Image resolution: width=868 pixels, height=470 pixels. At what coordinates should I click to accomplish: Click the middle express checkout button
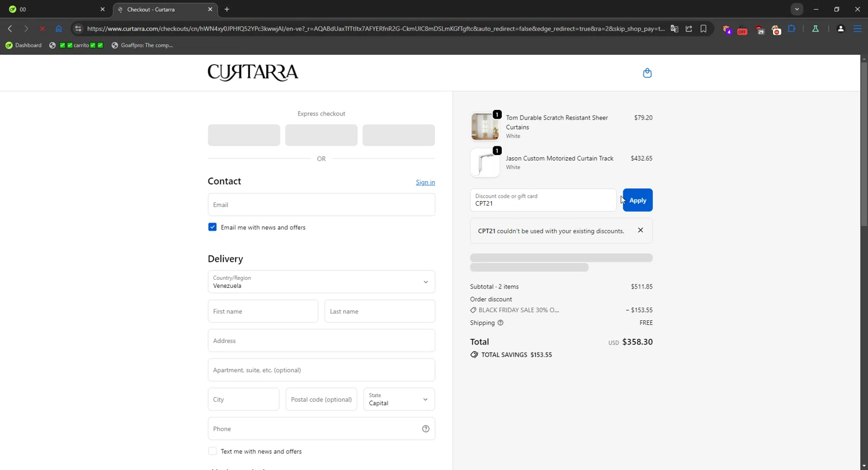point(321,135)
